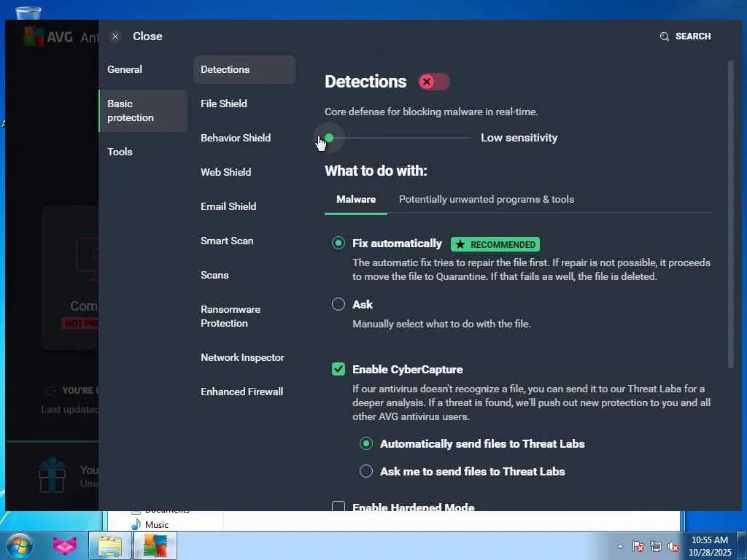Viewport: 747px width, 560px height.
Task: Open Behavior Shield settings
Action: pos(236,138)
